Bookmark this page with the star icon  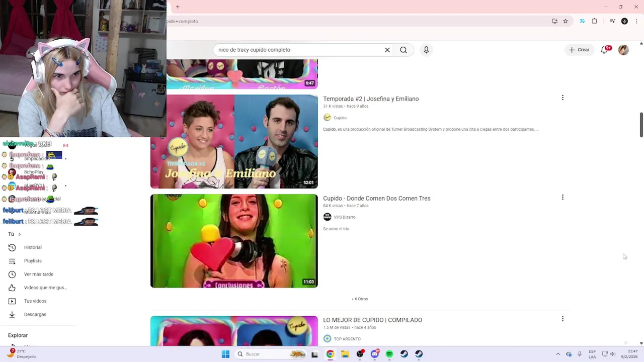(566, 21)
